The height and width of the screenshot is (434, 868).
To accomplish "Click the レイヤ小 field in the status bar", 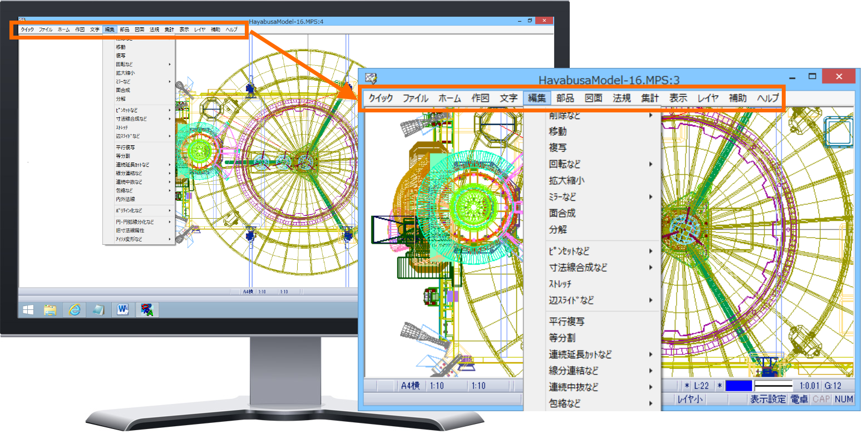I will pos(689,399).
